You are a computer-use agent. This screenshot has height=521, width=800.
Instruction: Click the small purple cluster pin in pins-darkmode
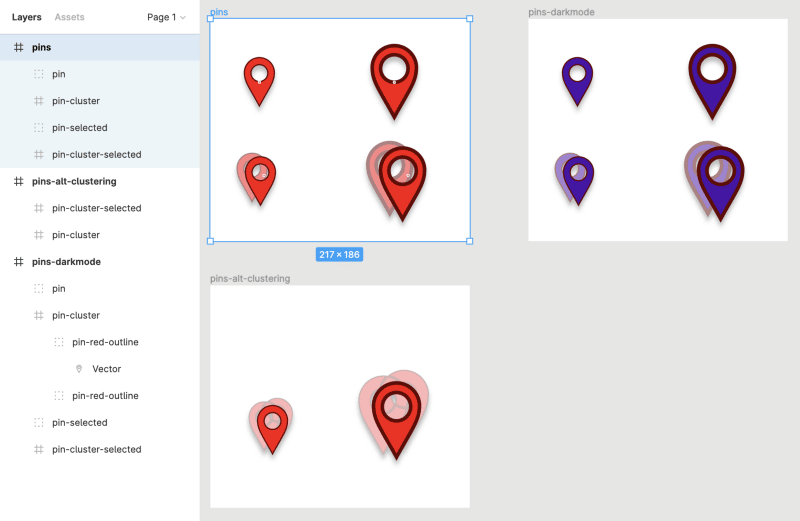(x=574, y=180)
